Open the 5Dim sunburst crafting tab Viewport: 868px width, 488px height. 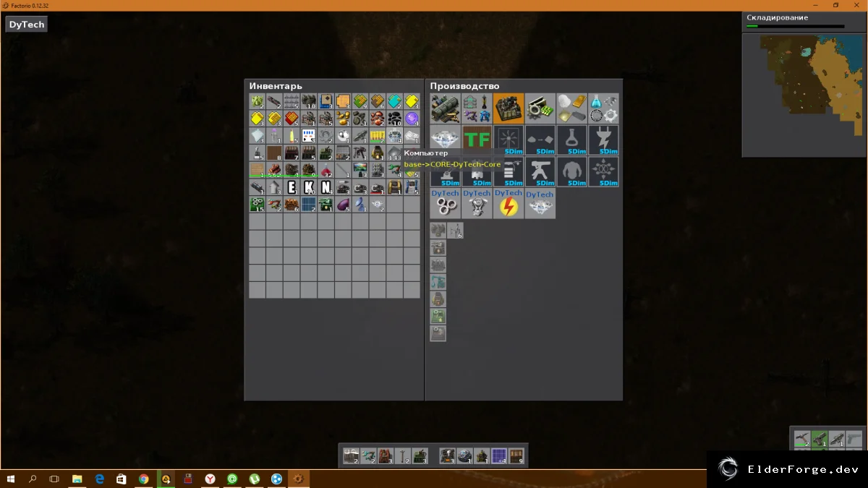[509, 140]
